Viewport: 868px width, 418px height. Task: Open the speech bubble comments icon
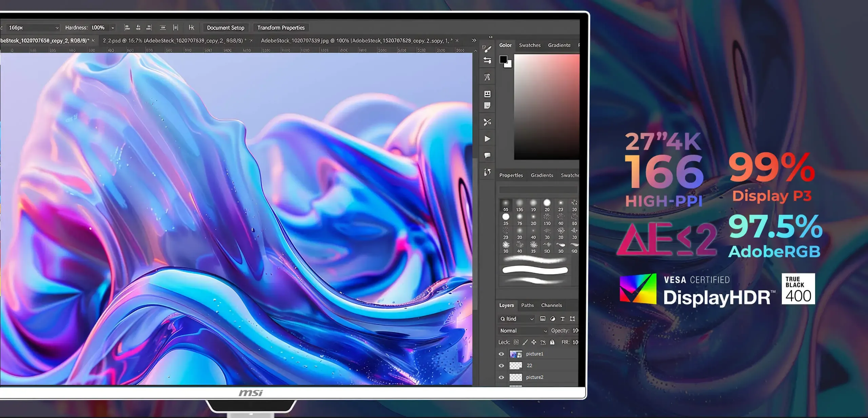tap(487, 155)
